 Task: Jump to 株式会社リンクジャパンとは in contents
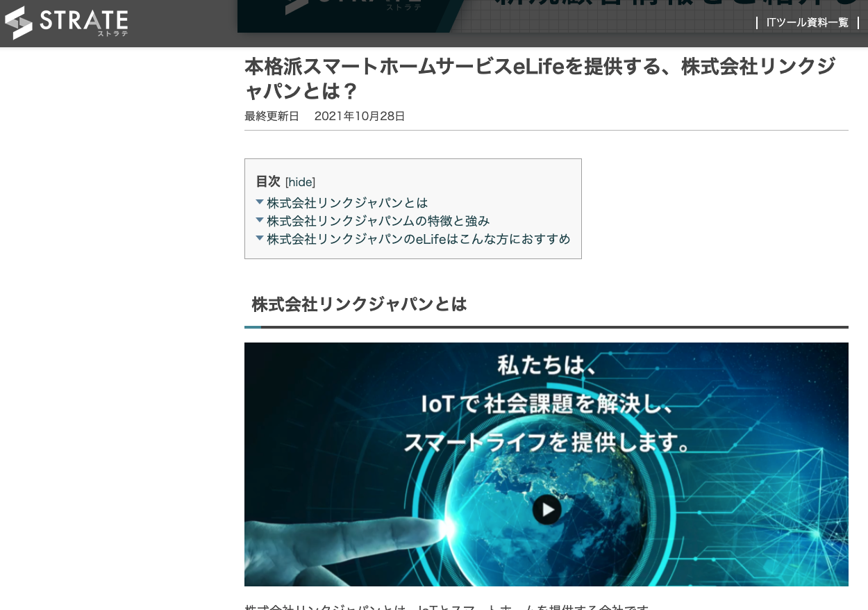(347, 203)
